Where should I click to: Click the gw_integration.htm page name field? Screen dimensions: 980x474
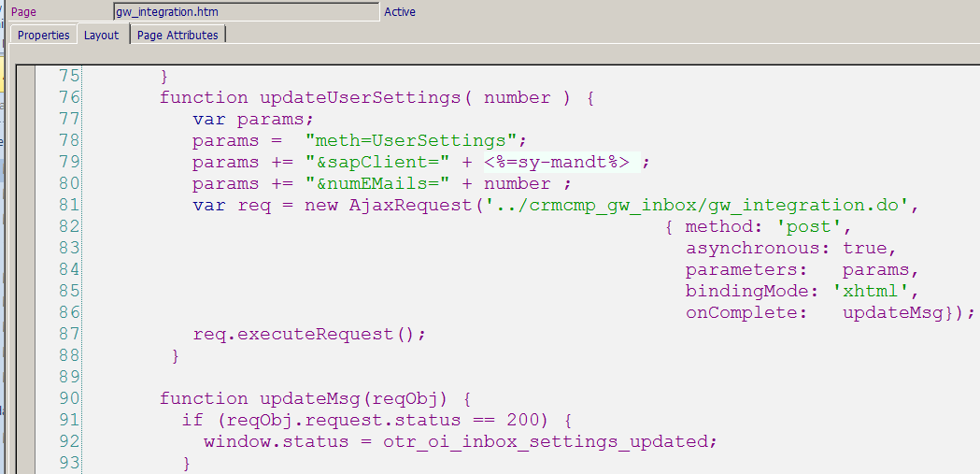point(247,12)
